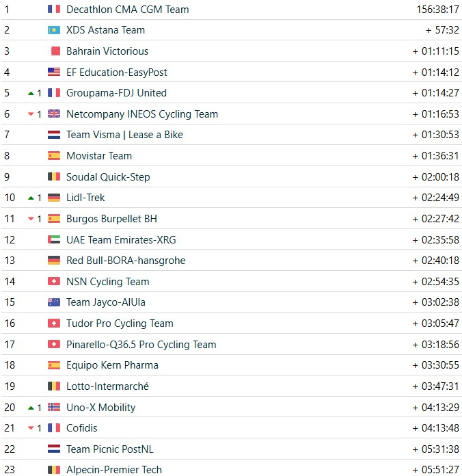Click the Swiss flag beside Tudor Pro Cycling Team
462x476 pixels.
tap(54, 323)
